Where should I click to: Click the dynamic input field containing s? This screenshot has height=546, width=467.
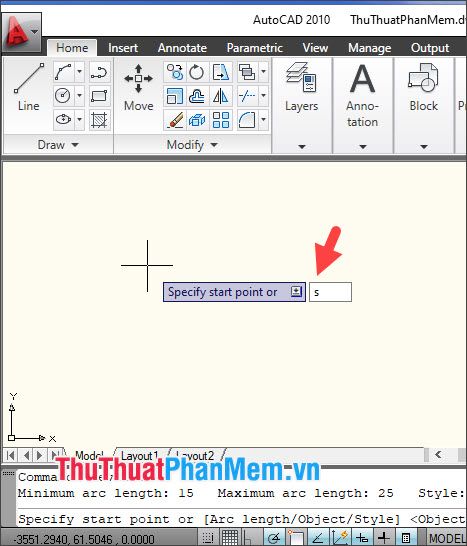point(330,292)
